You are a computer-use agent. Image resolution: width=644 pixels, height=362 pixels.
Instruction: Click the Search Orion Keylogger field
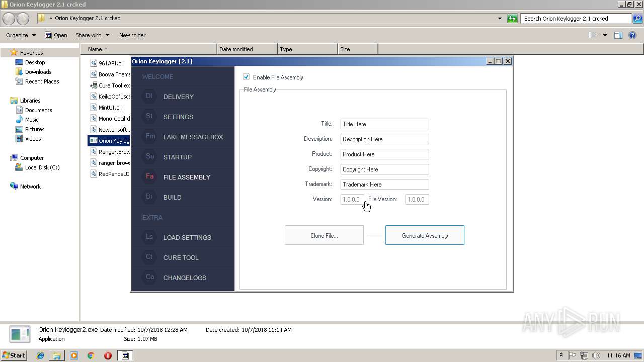[577, 19]
